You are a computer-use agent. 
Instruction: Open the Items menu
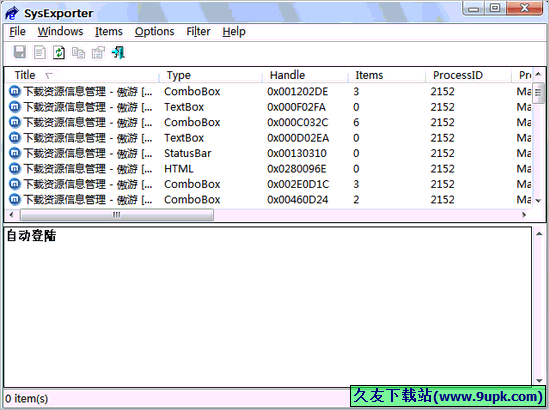coord(109,32)
